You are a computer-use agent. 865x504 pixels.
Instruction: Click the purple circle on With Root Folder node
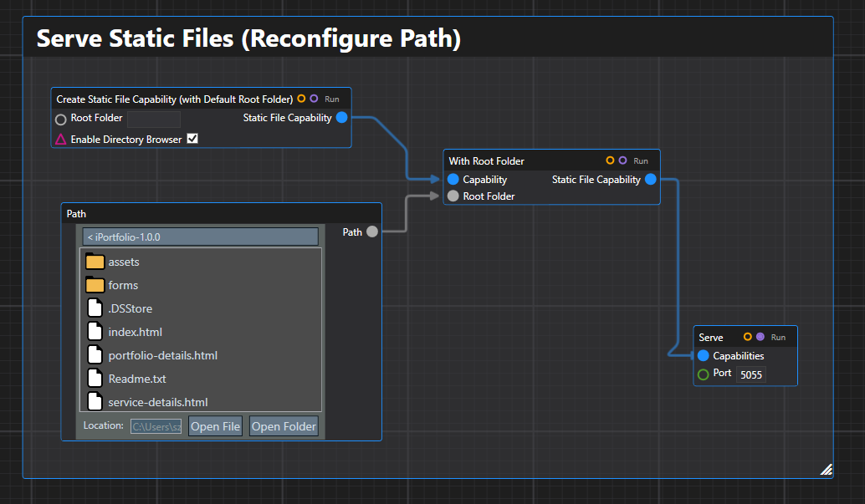(x=623, y=160)
